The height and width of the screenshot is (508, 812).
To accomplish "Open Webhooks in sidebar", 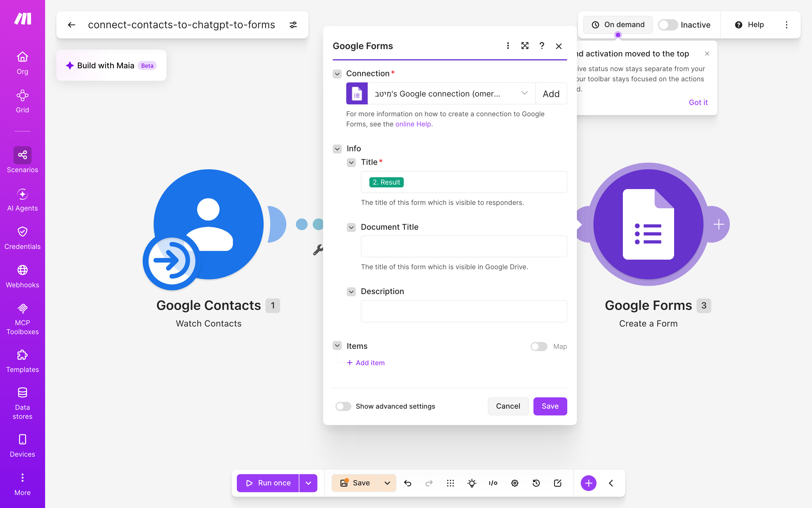I will pos(23,277).
